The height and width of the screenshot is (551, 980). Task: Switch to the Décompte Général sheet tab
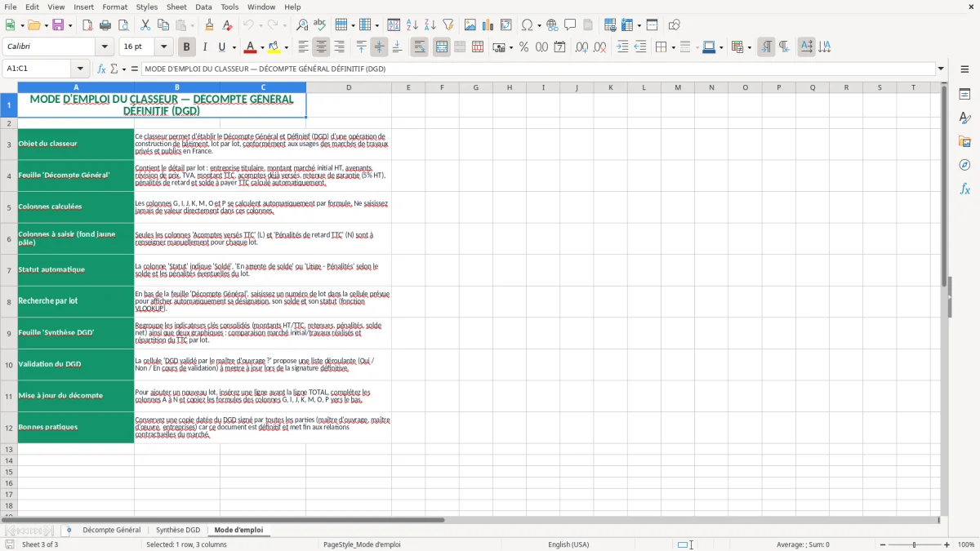pyautogui.click(x=111, y=530)
